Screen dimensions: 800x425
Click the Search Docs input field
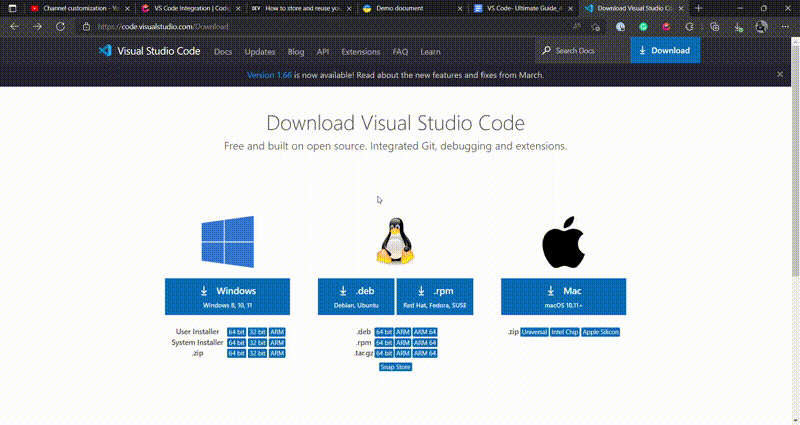pos(583,51)
